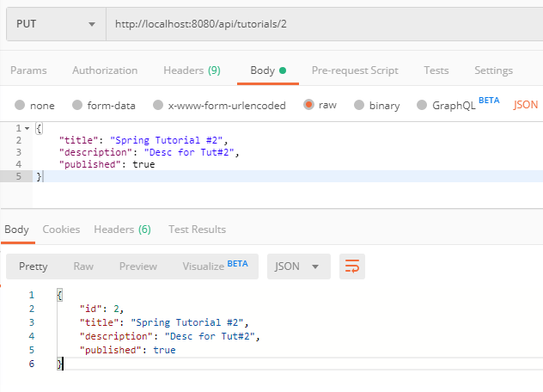Open the Authorization tab
543x392 pixels.
pos(105,70)
